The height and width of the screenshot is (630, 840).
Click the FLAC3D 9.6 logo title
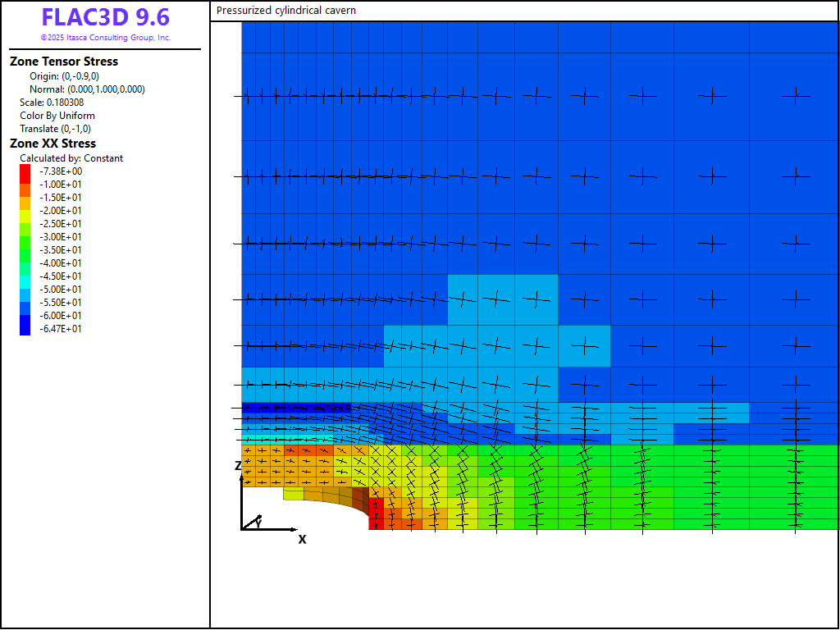pos(105,18)
